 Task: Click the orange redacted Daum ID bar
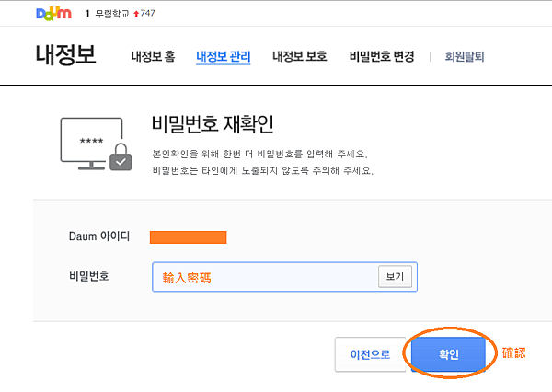tap(188, 236)
